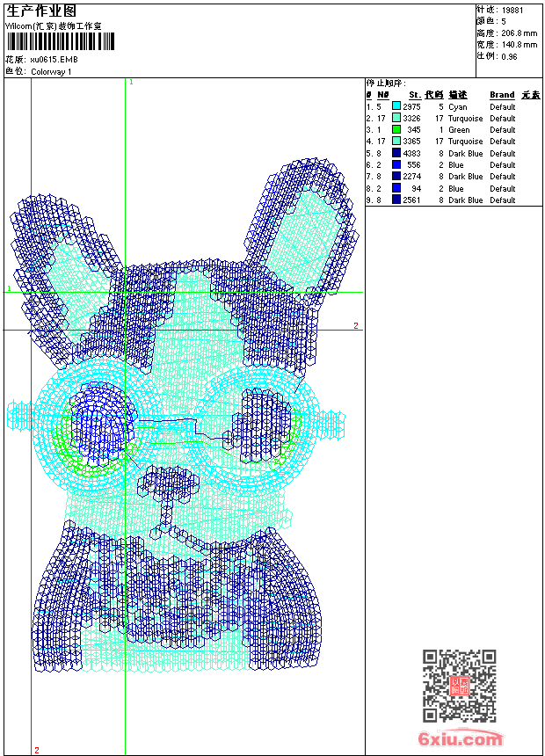Image resolution: width=545 pixels, height=756 pixels.
Task: Select the '颜色: 5' color count
Action: tap(491, 21)
